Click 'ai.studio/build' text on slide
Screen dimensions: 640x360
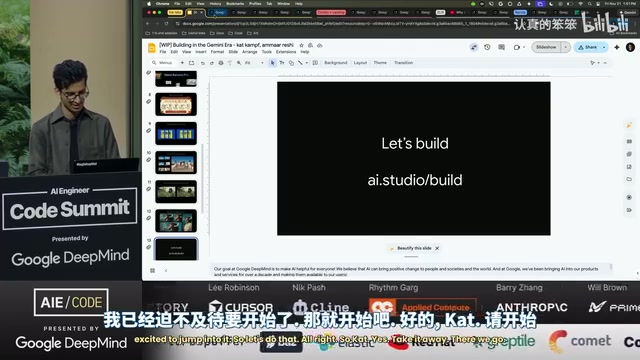click(x=415, y=180)
